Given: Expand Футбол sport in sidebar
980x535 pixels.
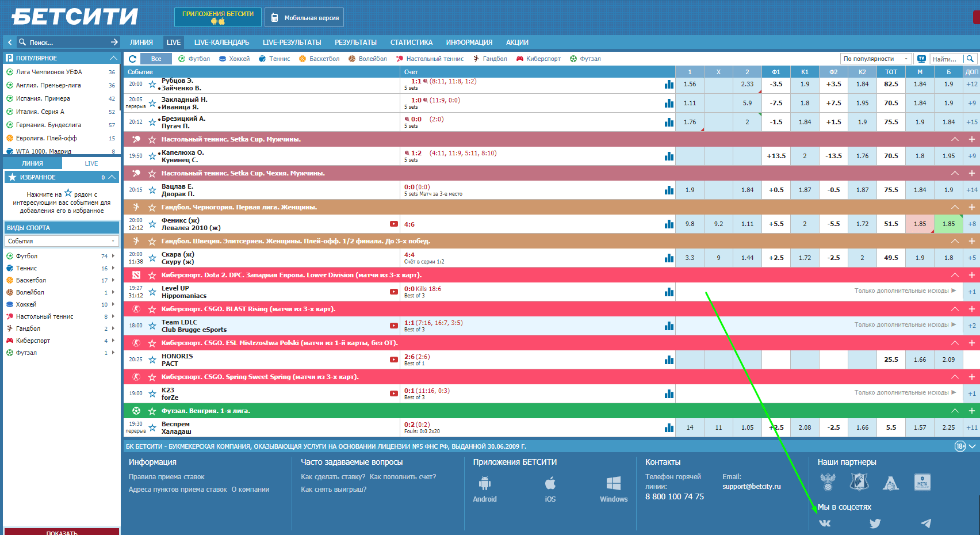Looking at the screenshot, I should click(x=113, y=256).
